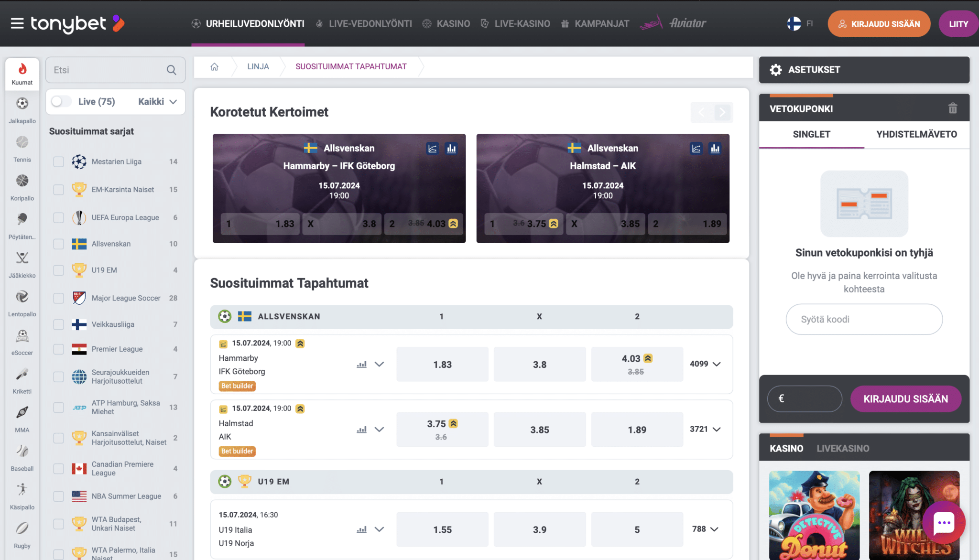Open Baseball category

(22, 459)
